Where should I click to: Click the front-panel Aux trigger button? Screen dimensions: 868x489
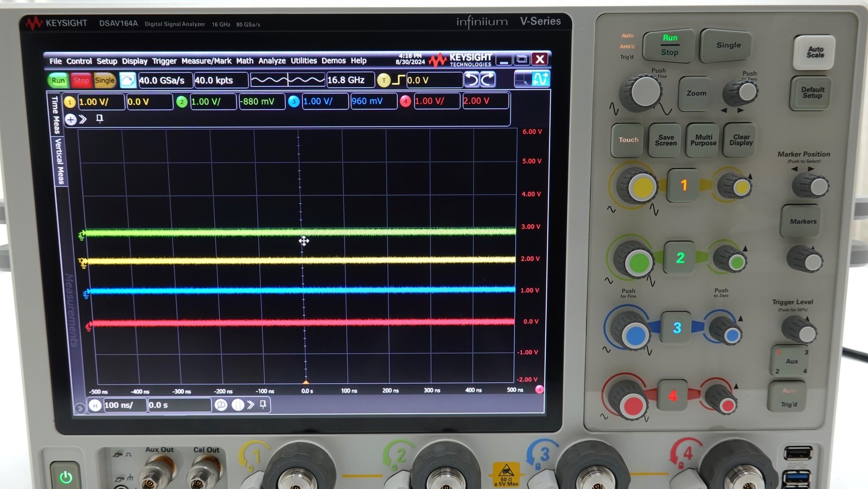point(790,360)
